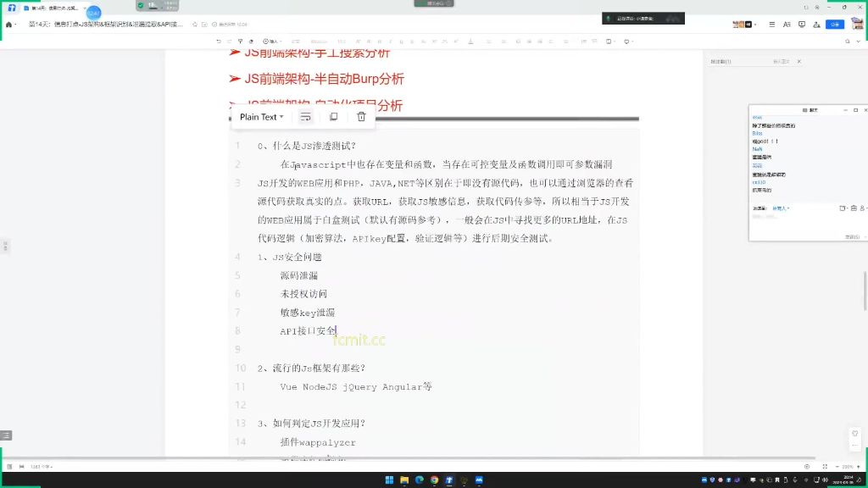Open Google Chrome from the taskbar
Screen dimensions: 868x488
(x=434, y=480)
